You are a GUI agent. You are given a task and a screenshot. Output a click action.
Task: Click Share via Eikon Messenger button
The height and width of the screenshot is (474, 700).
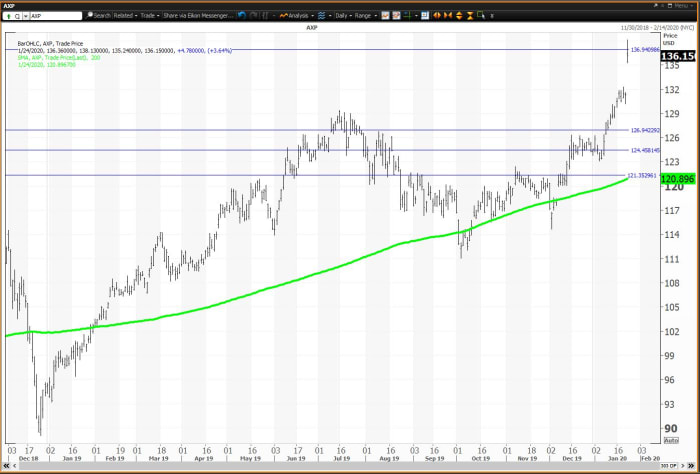point(197,16)
